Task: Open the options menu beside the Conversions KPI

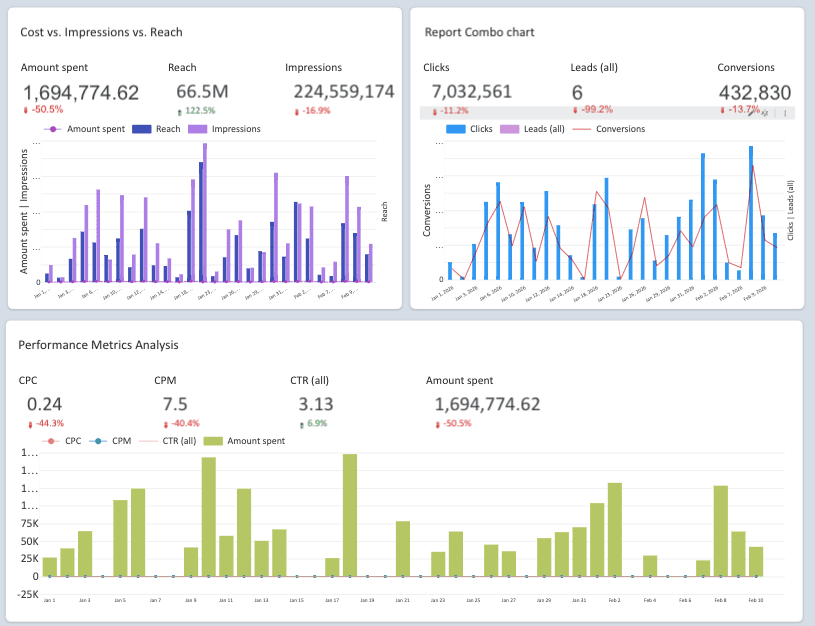Action: pyautogui.click(x=786, y=111)
